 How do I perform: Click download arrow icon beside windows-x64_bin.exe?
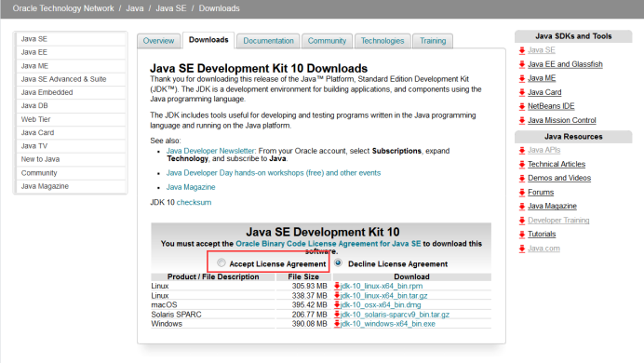point(337,324)
